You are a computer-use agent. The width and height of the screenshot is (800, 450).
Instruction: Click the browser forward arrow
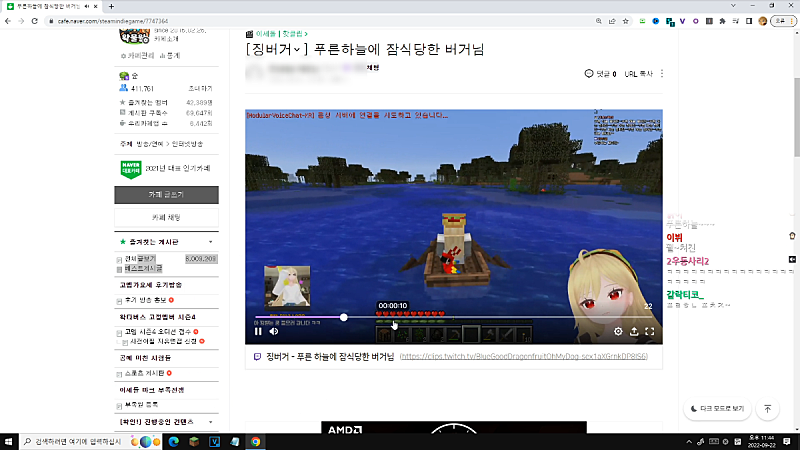click(x=21, y=21)
